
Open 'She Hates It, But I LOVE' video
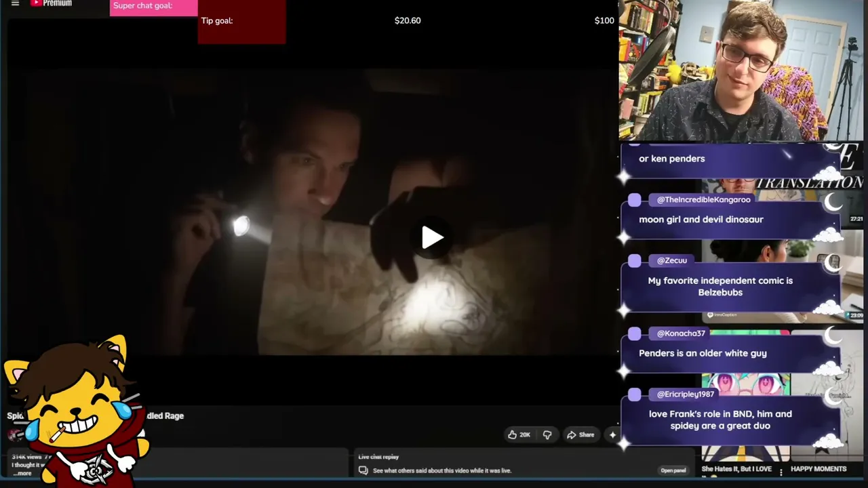pyautogui.click(x=736, y=469)
